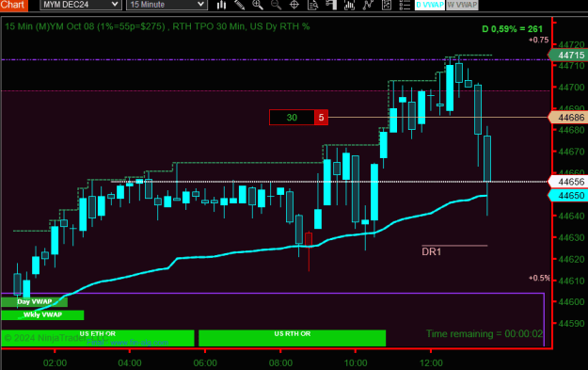Click the red 5 quantity box

(x=321, y=118)
